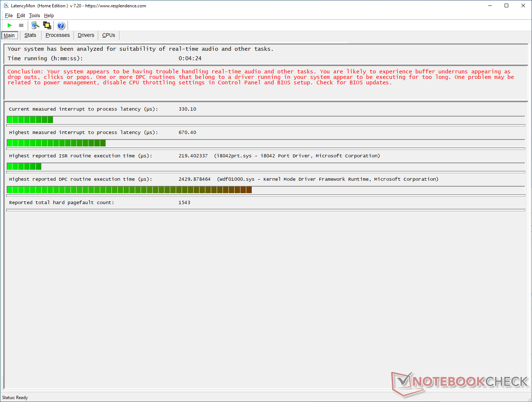Screen dimensions: 532x402
Task: Click the highest DPC routine execution bar
Action: (266, 190)
